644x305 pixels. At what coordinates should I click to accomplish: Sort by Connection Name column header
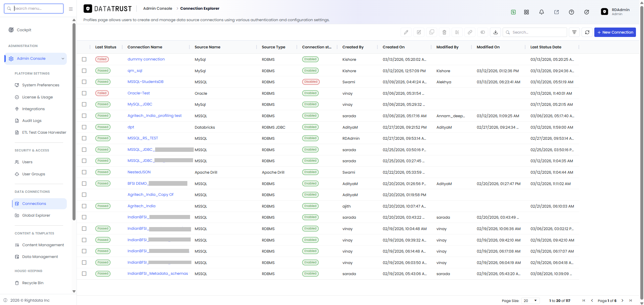point(145,47)
